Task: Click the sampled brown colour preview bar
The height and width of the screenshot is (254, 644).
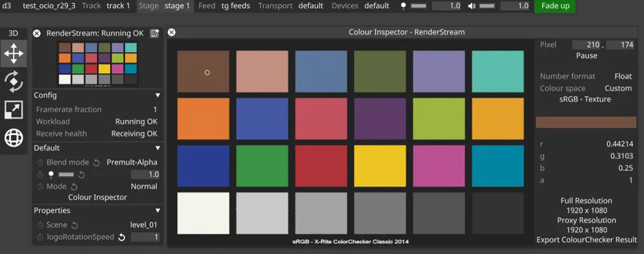Action: point(586,122)
